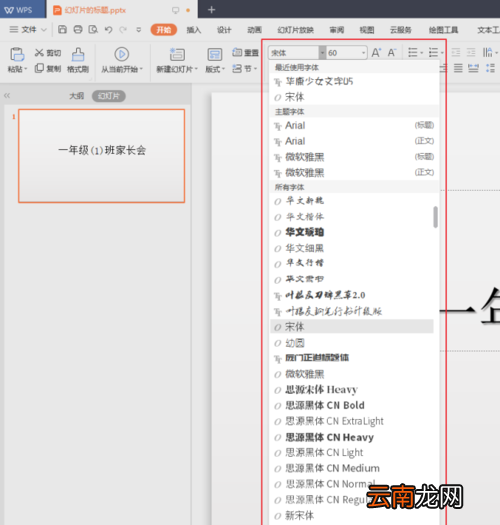Collapse slide panel with double chevron

(x=7, y=96)
